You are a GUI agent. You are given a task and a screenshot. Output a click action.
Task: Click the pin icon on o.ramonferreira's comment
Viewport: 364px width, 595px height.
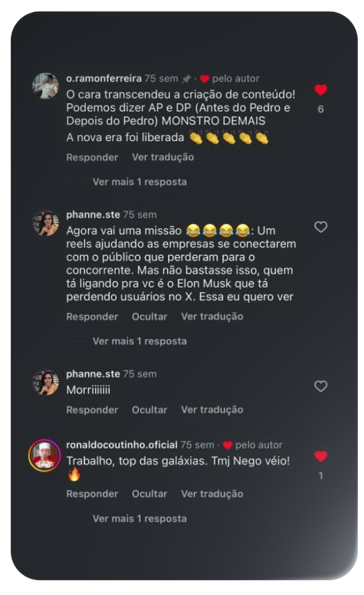(x=186, y=79)
